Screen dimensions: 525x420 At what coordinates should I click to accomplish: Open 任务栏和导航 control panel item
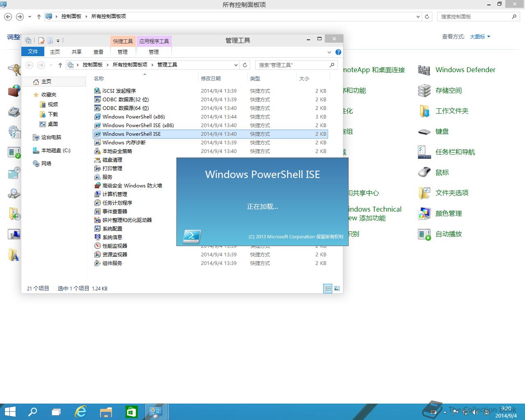446,152
